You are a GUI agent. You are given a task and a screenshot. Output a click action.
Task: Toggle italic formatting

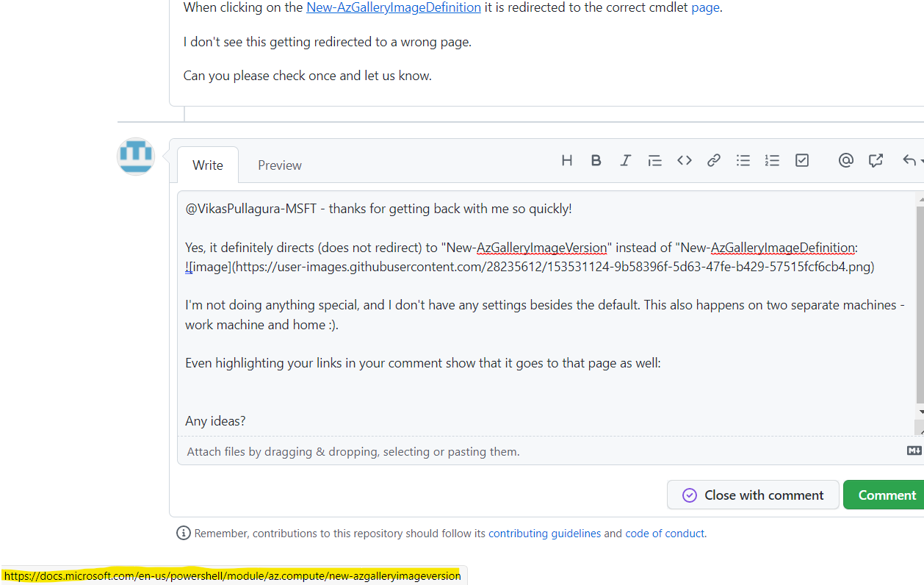point(625,160)
